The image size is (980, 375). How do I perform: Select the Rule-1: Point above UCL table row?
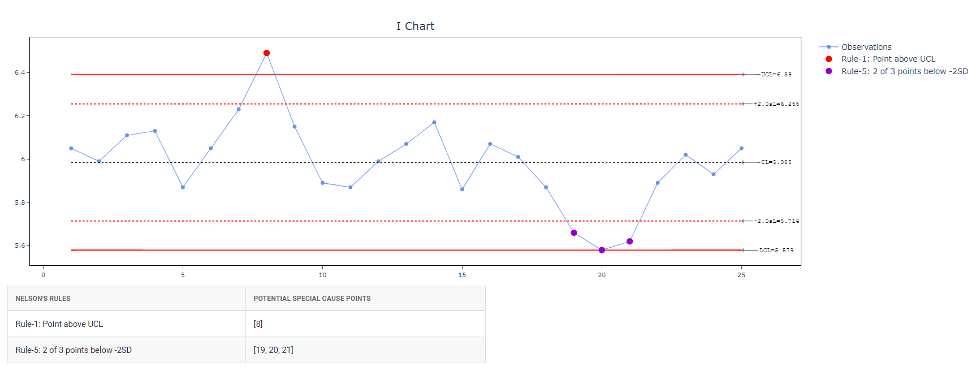click(247, 324)
